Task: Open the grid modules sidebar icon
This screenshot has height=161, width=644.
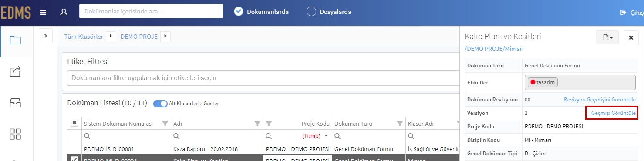Action: pos(15,134)
